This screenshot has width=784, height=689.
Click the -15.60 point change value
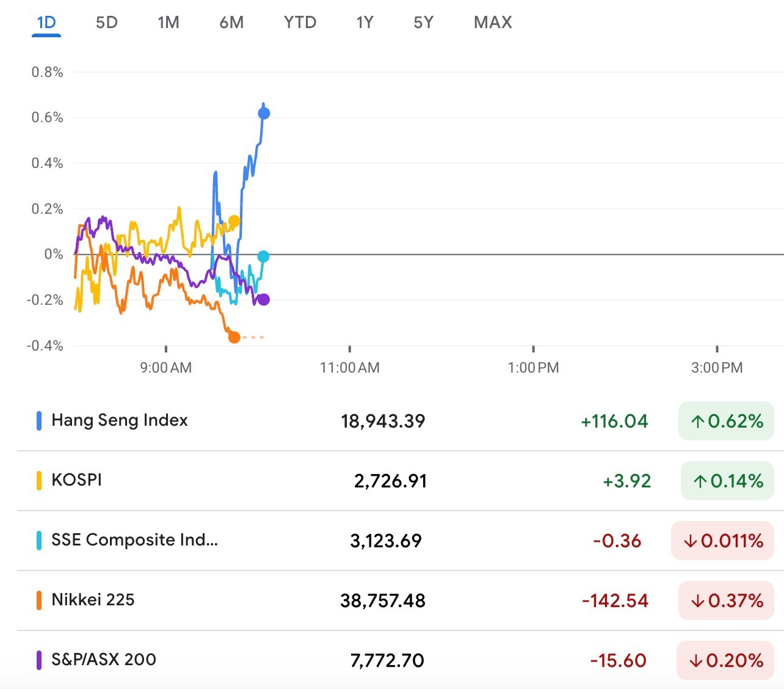coord(618,661)
